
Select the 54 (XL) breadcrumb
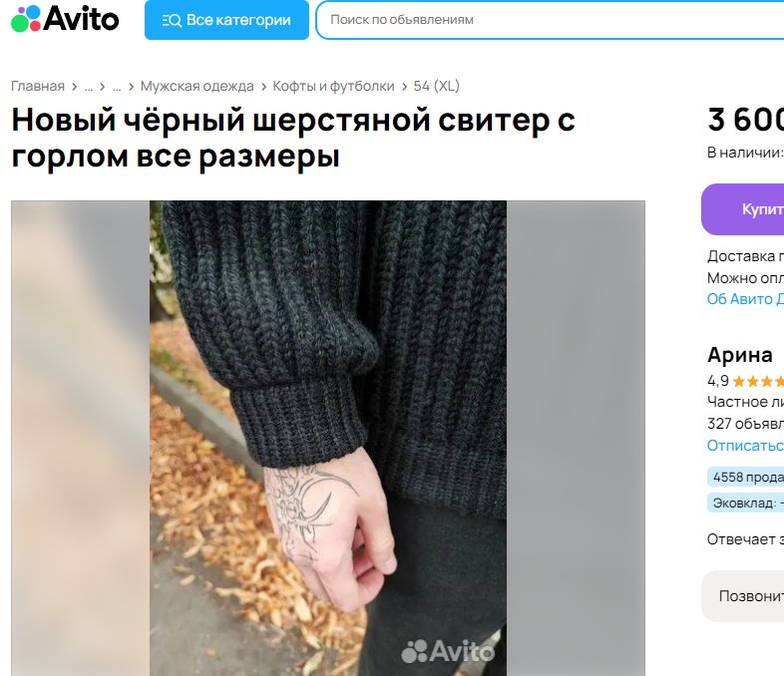tap(437, 86)
